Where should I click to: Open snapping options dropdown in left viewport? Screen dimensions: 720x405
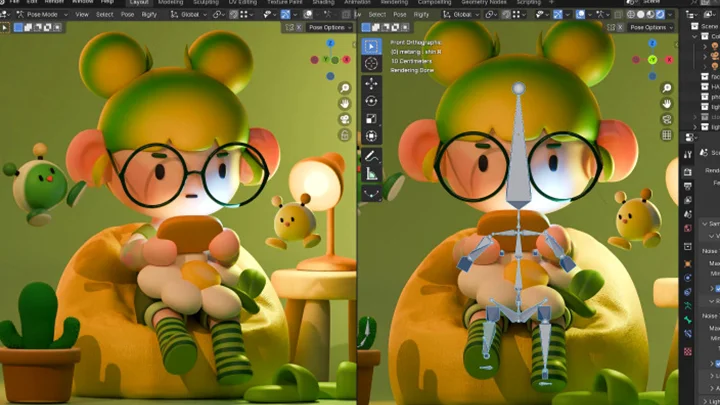[245, 15]
